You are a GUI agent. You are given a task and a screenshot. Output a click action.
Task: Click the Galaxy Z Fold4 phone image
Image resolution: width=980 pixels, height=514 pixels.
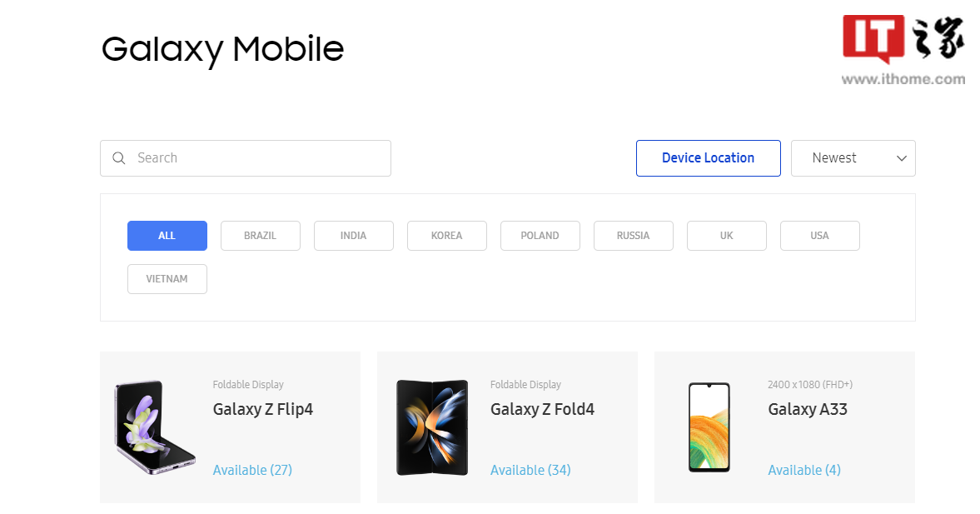[432, 427]
